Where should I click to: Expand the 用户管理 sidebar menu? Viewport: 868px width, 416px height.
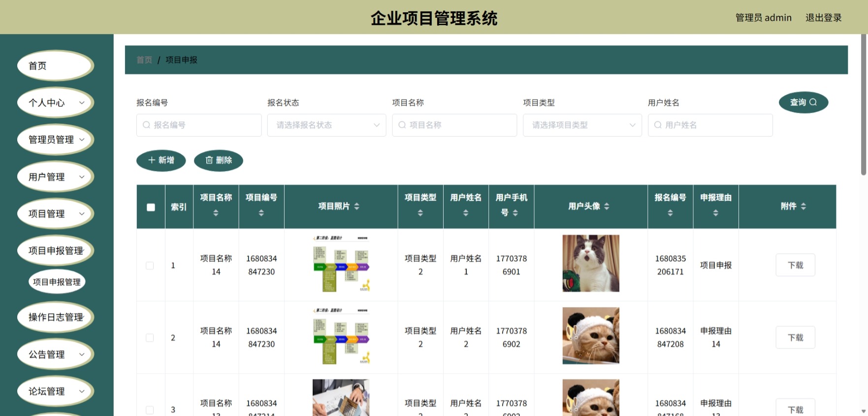coord(56,176)
